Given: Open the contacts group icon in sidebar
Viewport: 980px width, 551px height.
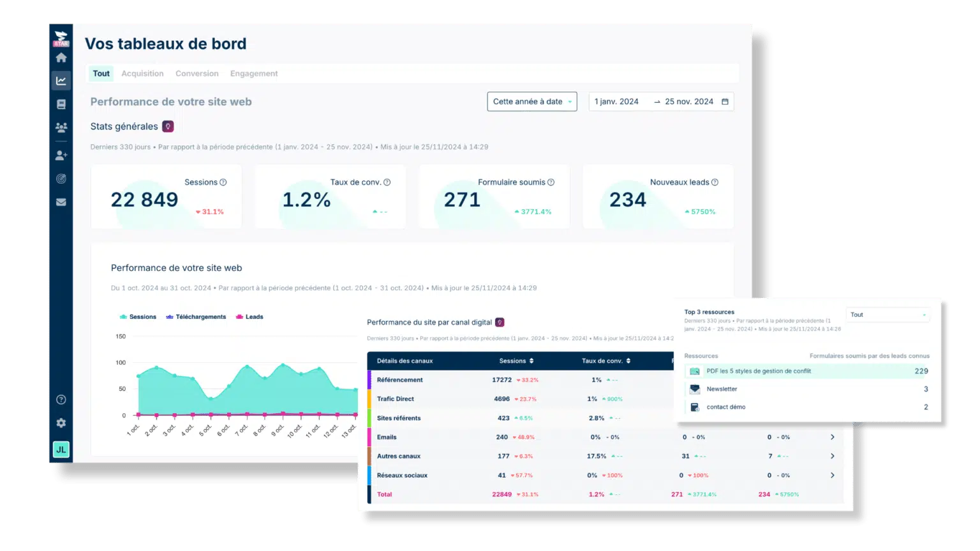Looking at the screenshot, I should click(x=61, y=128).
